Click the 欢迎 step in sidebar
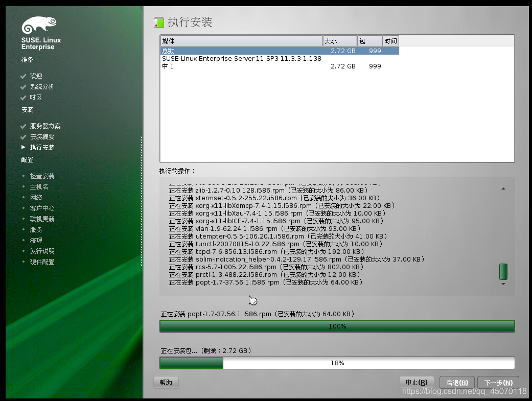 pos(36,76)
